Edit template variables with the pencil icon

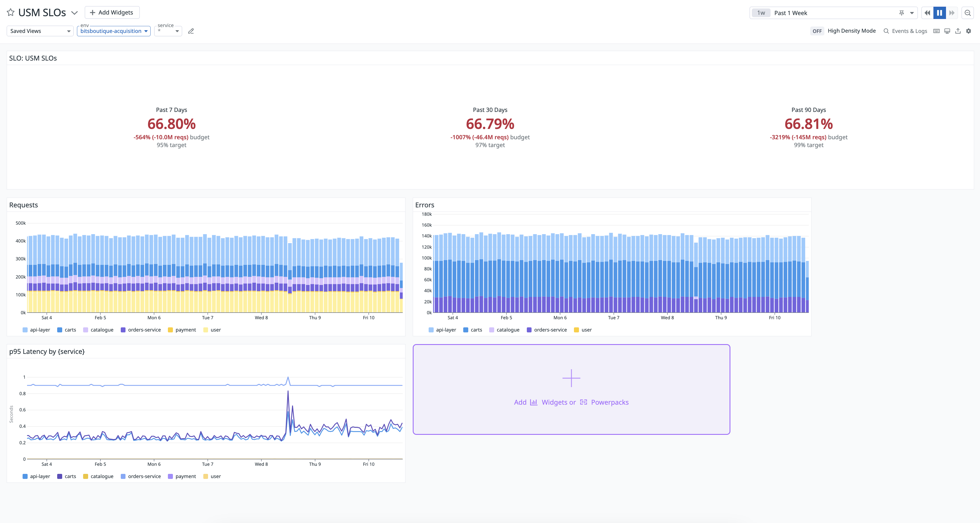(191, 31)
